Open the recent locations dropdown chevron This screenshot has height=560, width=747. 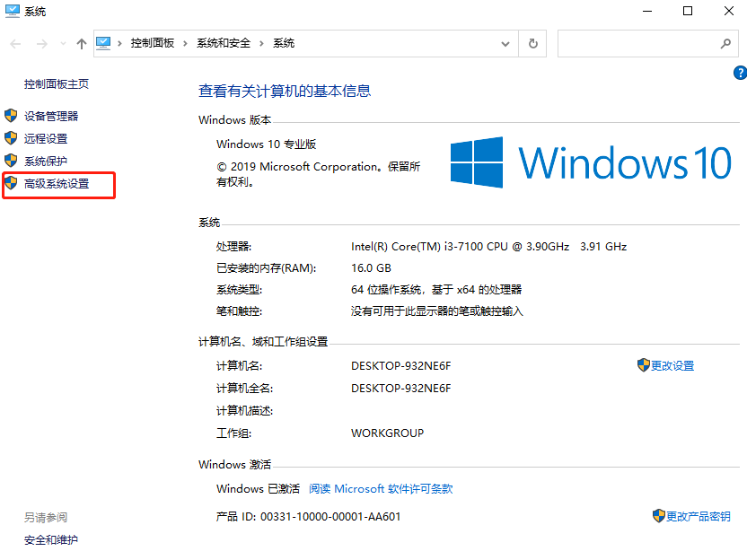pyautogui.click(x=63, y=43)
